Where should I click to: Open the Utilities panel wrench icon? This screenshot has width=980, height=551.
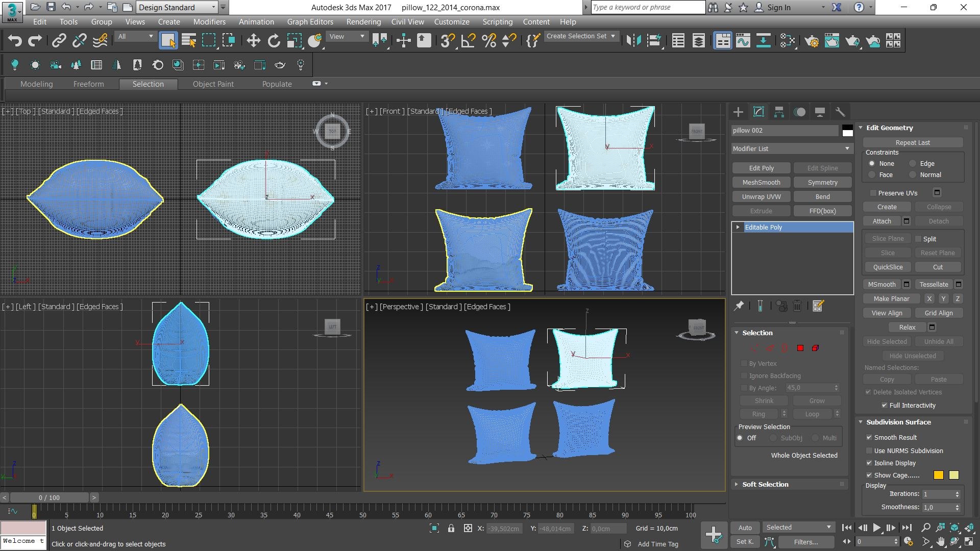840,112
